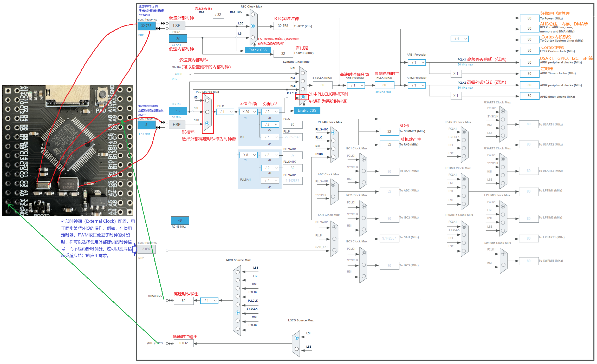597x364 pixels.
Task: Select PLLP in SAI1 Clock Mux
Action: [x=334, y=239]
